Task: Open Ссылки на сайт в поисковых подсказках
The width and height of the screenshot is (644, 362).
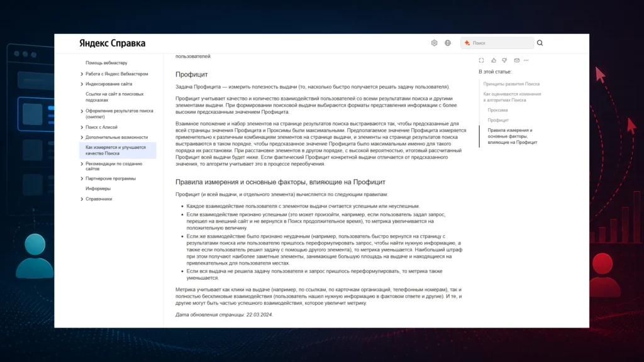Action: (114, 97)
